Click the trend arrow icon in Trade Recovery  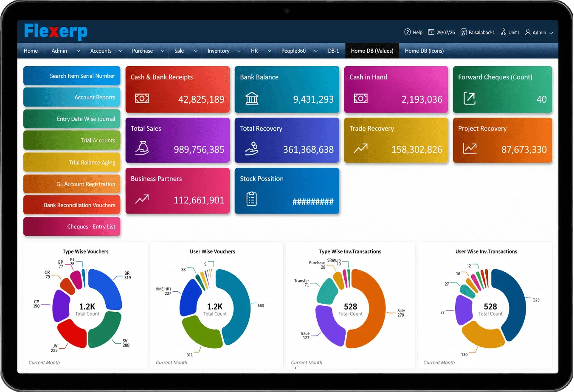coord(361,148)
